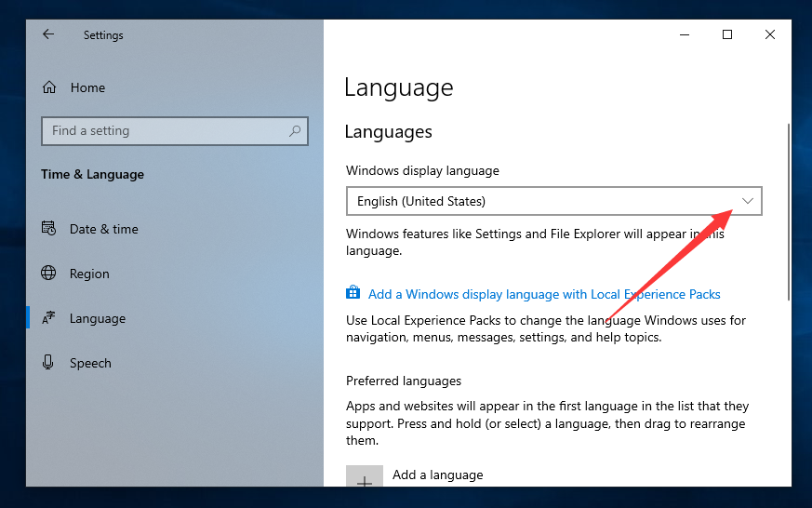Click the search magnifier icon
Image resolution: width=812 pixels, height=508 pixels.
pos(295,130)
